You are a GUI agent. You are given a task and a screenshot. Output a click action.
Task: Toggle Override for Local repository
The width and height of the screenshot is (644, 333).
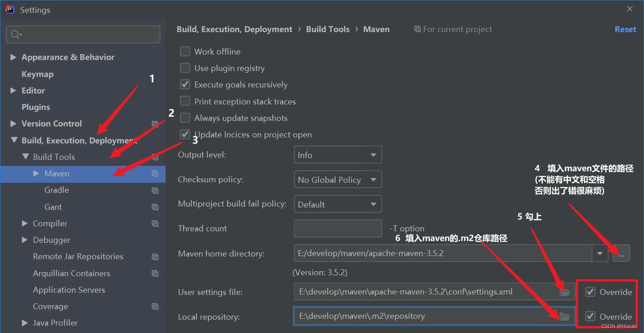590,317
